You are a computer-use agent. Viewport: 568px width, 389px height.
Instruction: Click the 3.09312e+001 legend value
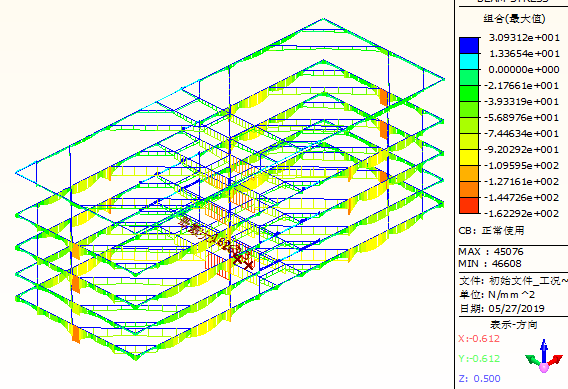tap(524, 37)
